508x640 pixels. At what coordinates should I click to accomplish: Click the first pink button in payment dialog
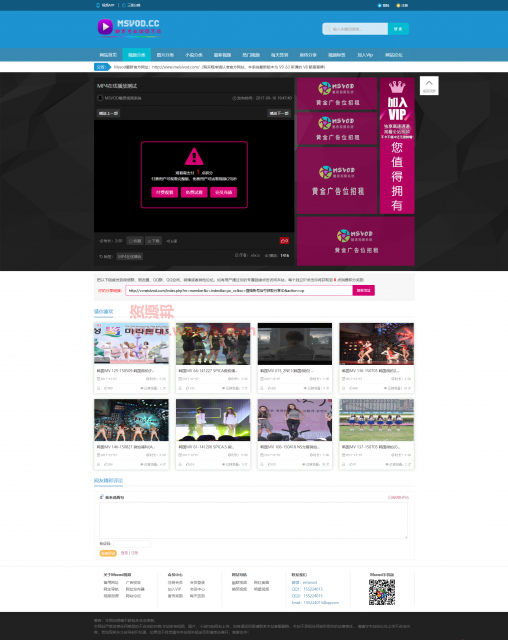(165, 192)
